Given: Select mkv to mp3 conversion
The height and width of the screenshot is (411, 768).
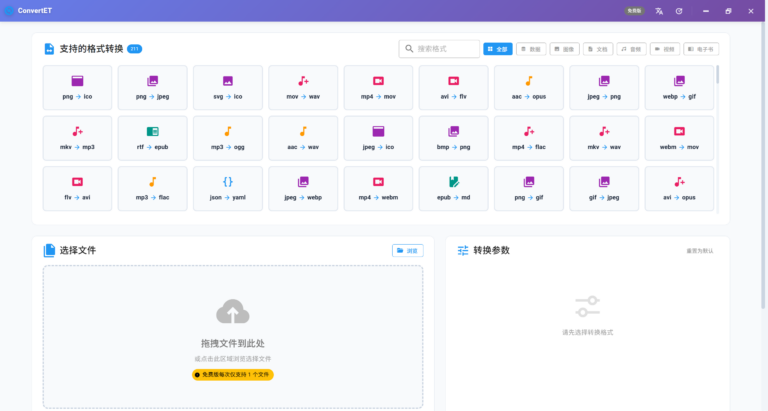Looking at the screenshot, I should tap(77, 138).
